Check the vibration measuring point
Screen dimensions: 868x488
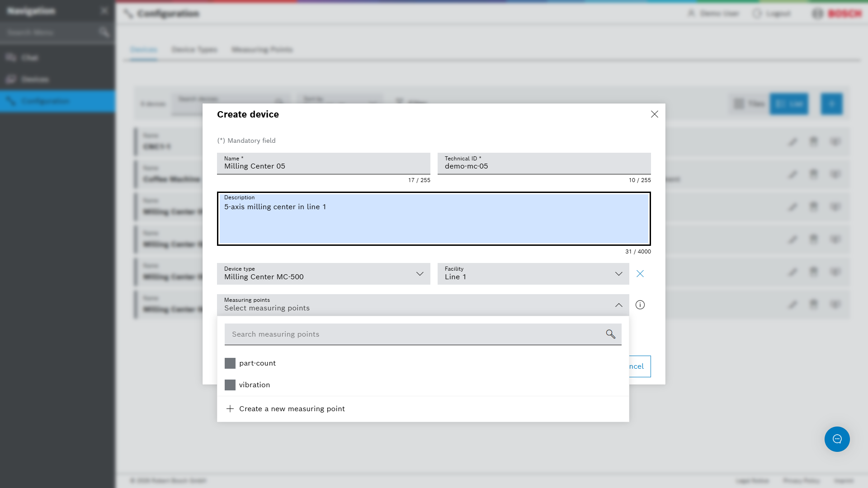[x=230, y=385]
